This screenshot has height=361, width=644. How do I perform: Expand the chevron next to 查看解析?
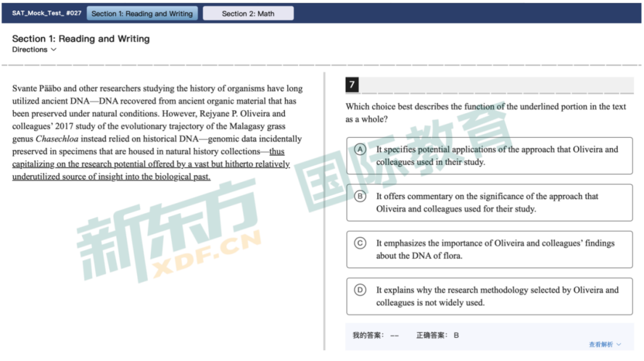tap(618, 344)
